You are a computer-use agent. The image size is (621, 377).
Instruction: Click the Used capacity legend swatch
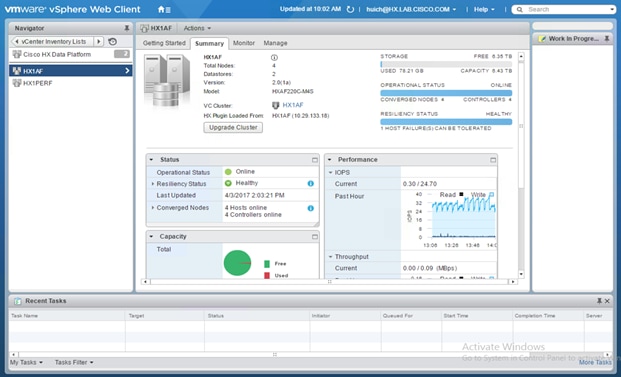(267, 276)
